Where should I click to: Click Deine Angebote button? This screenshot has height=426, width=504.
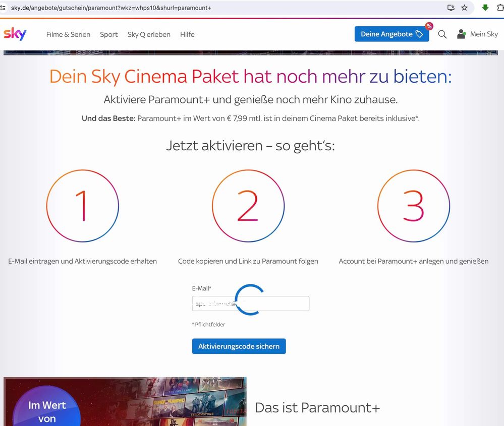click(x=391, y=34)
